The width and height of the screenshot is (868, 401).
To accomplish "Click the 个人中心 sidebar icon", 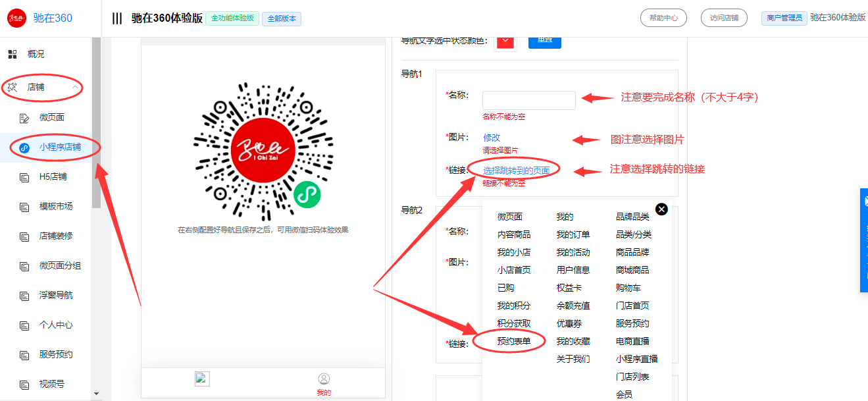I will 25,325.
